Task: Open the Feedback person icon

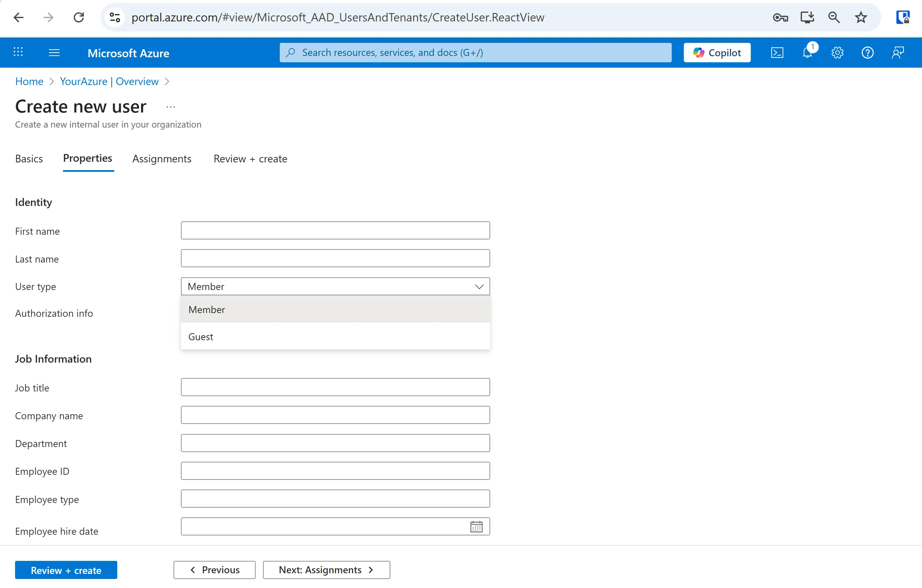Action: [x=898, y=53]
